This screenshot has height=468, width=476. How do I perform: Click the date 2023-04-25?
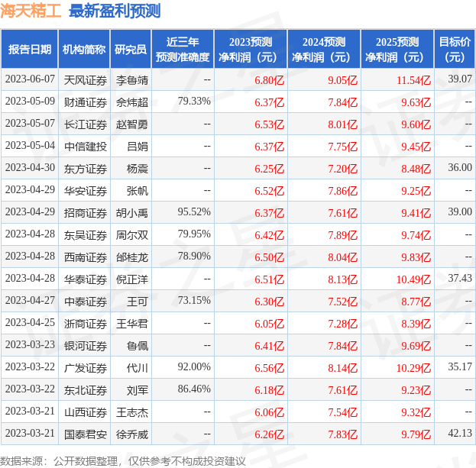pyautogui.click(x=30, y=323)
